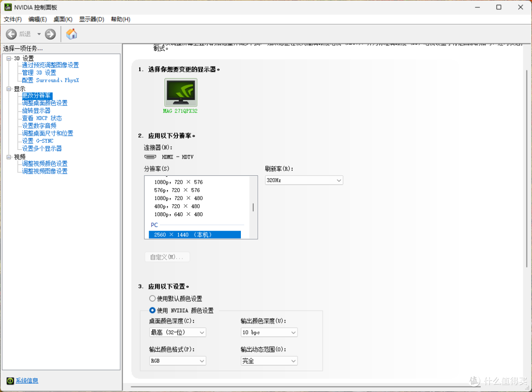Open the Back history dropdown arrow
Viewport: 532px width, 392px height.
[x=39, y=34]
